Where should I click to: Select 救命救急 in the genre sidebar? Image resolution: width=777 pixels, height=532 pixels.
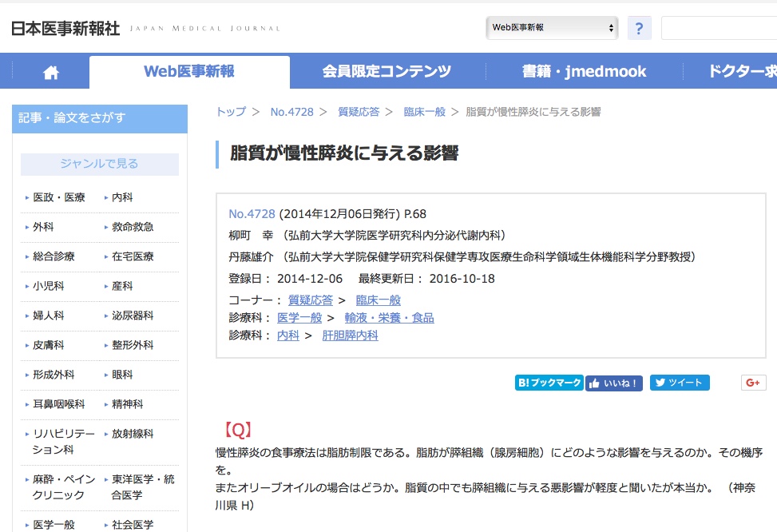click(x=133, y=227)
